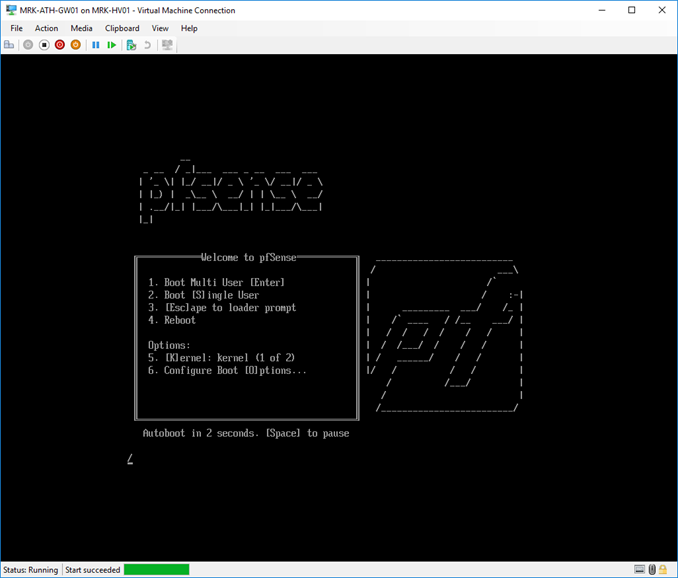
Task: Click the enhanced session monitor icon
Action: (x=167, y=45)
